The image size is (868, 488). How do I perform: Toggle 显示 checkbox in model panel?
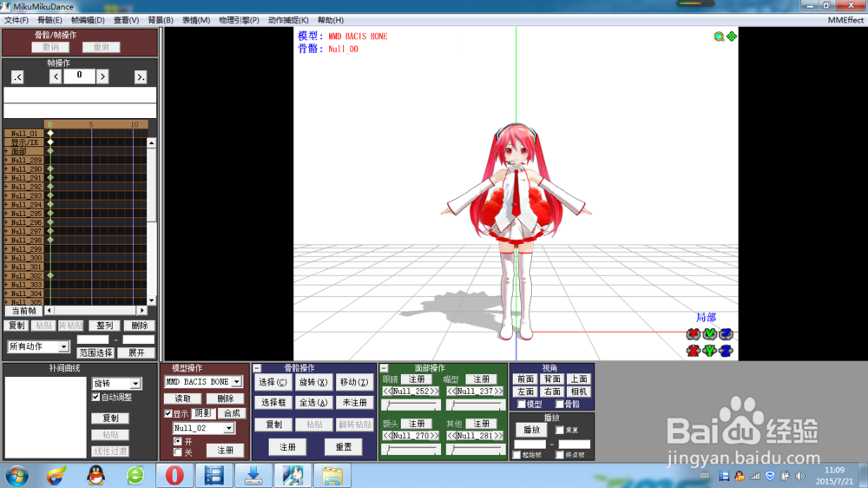(x=168, y=414)
